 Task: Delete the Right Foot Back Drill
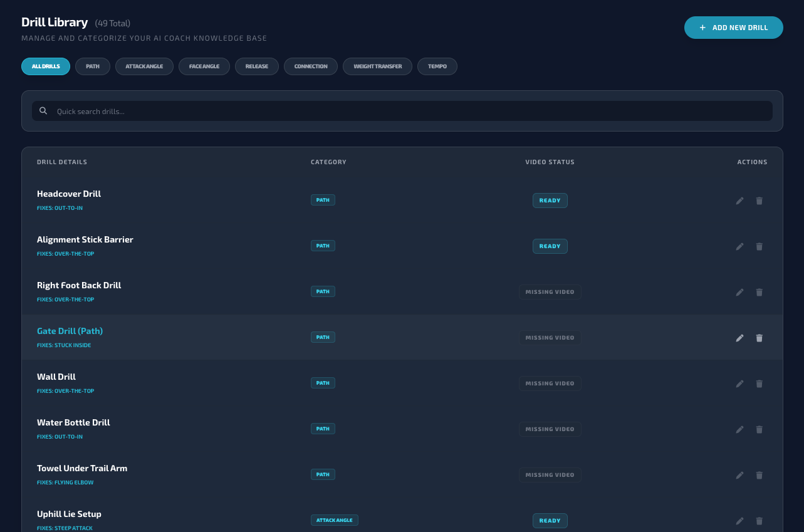760,292
